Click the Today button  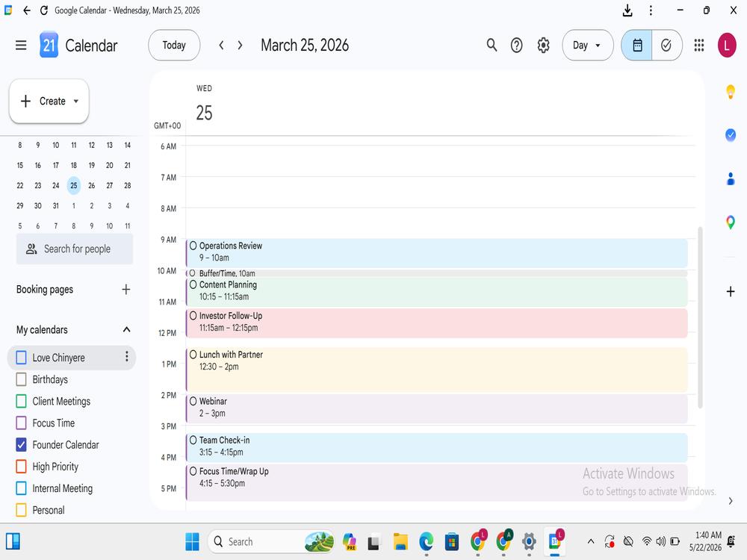[x=174, y=46]
